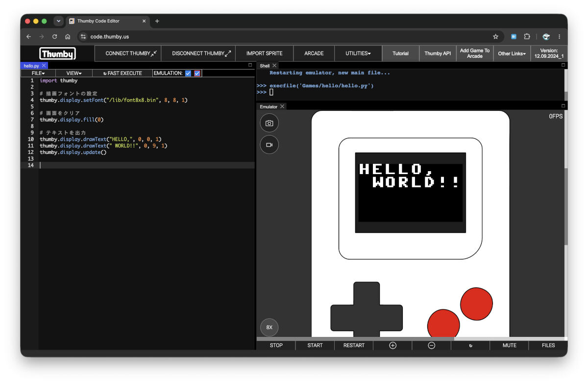Close the Emulator panel tab
The image size is (588, 384).
282,106
